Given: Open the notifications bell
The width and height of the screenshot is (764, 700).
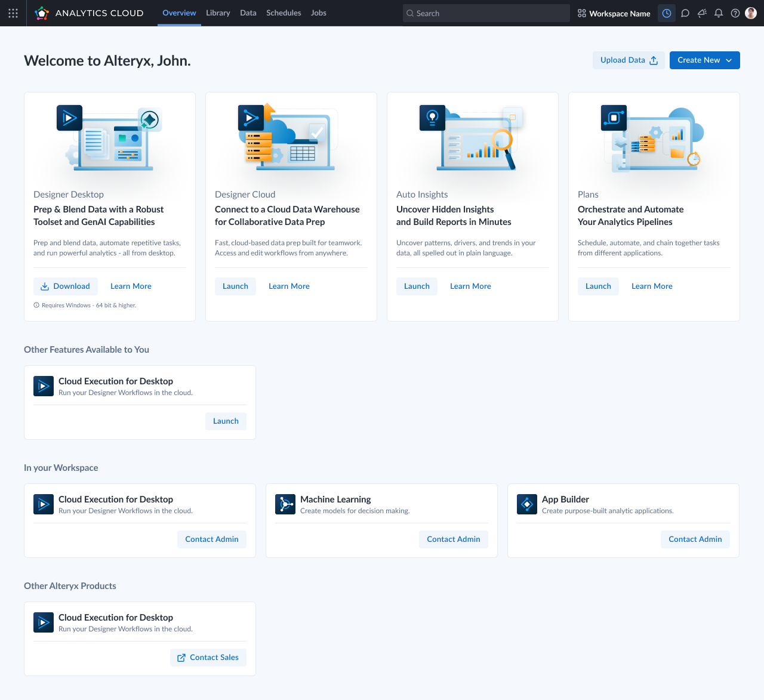Looking at the screenshot, I should 719,13.
